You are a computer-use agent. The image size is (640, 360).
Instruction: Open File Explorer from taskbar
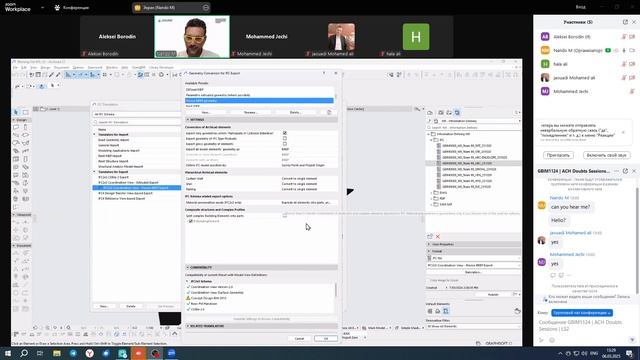pos(57,353)
